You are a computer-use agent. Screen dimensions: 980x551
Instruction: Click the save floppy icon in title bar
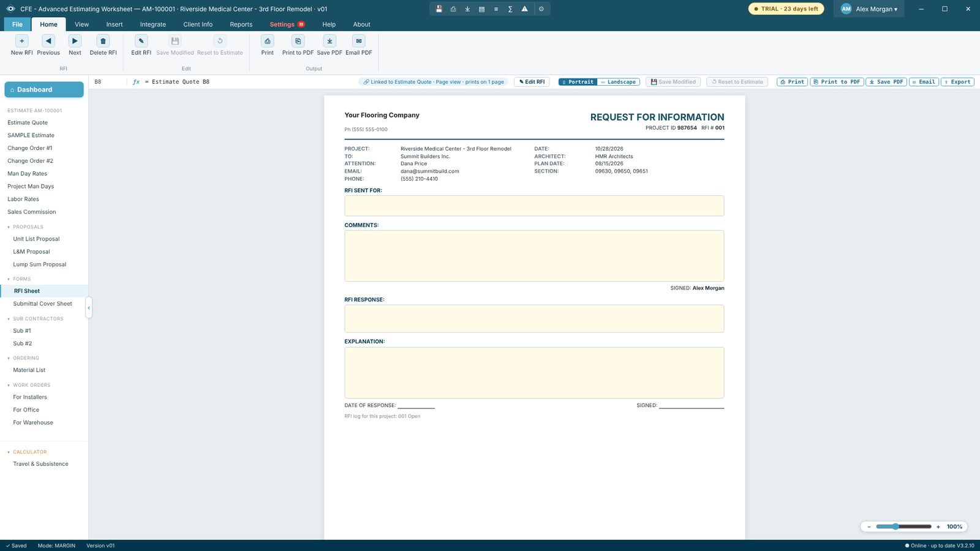tap(439, 9)
